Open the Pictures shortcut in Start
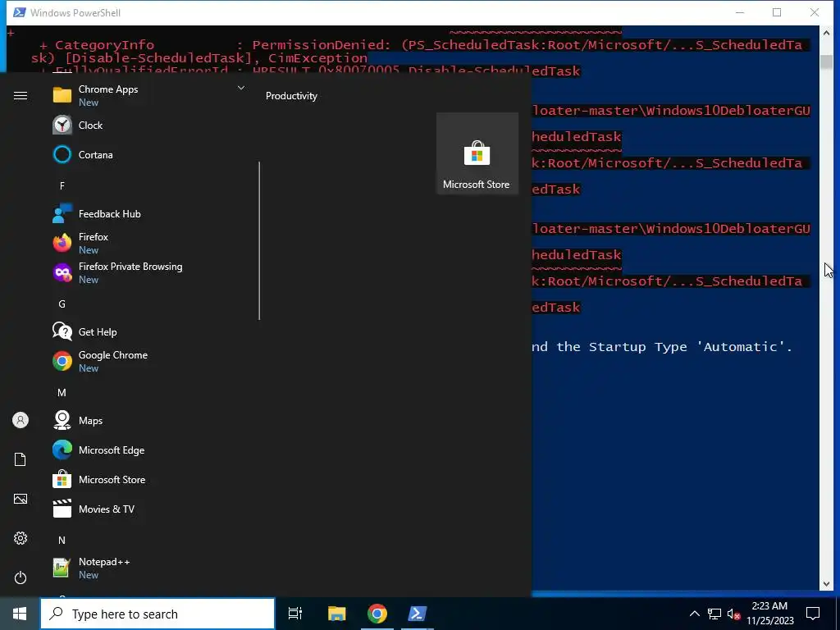This screenshot has height=630, width=840. coord(21,499)
